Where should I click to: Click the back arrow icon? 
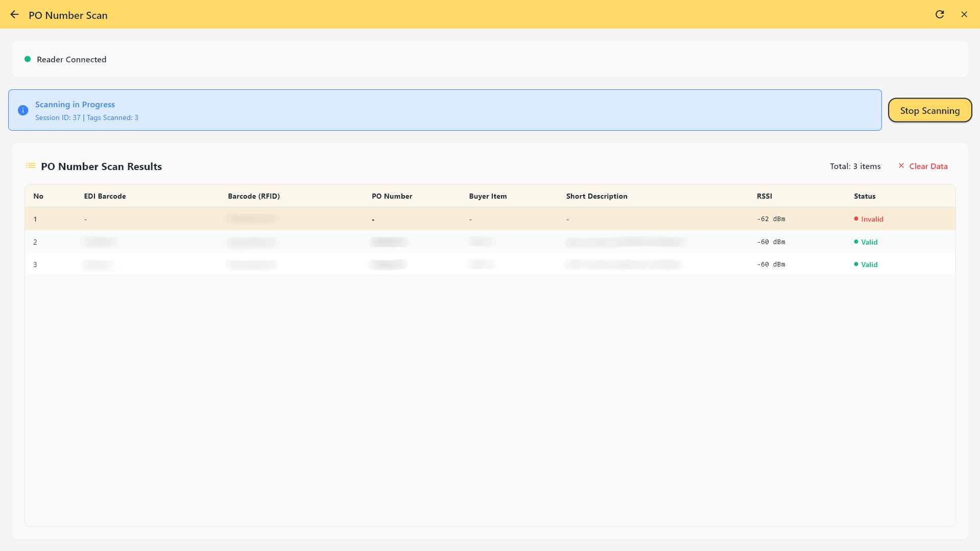(14, 15)
